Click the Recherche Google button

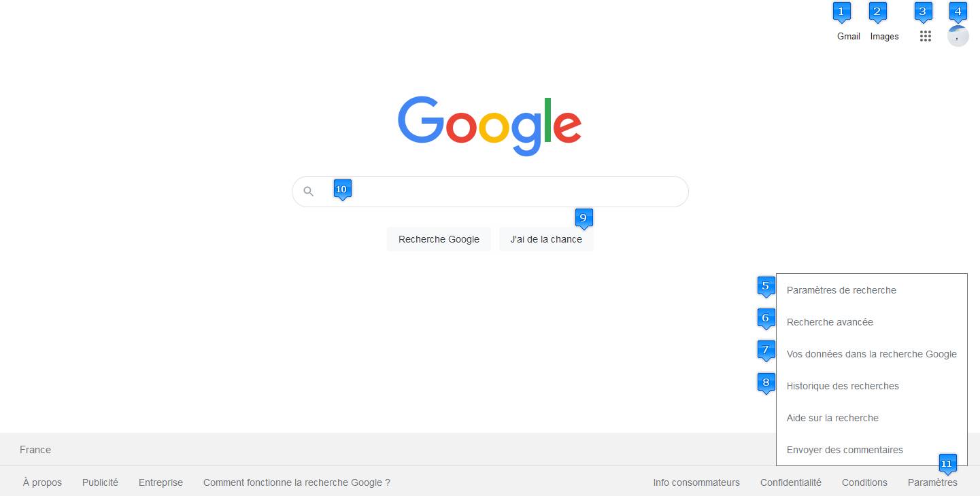[439, 239]
